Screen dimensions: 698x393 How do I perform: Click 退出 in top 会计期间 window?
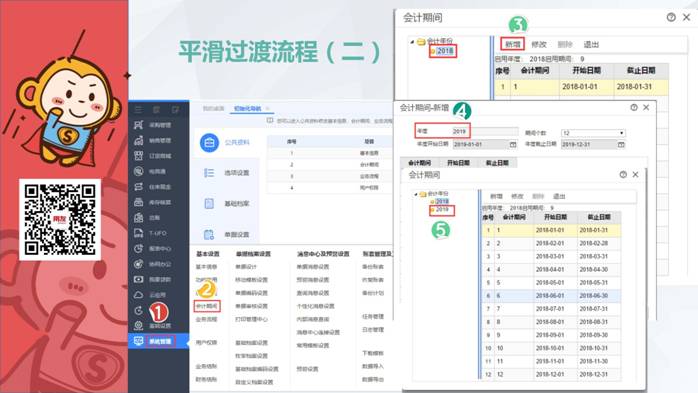click(x=591, y=45)
